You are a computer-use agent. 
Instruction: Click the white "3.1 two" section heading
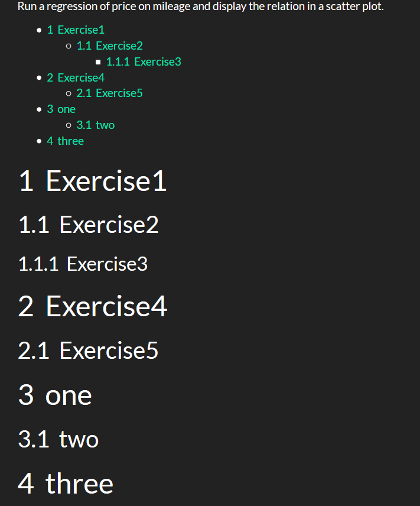58,439
